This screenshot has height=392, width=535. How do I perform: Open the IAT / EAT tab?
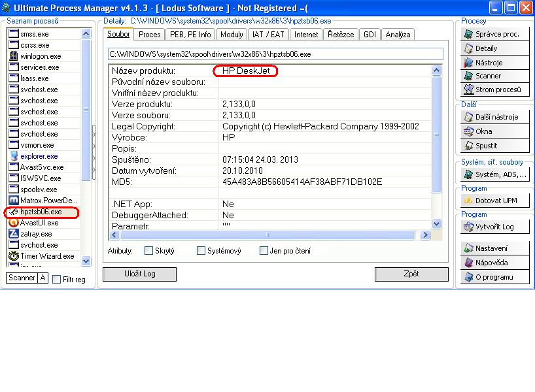point(268,35)
